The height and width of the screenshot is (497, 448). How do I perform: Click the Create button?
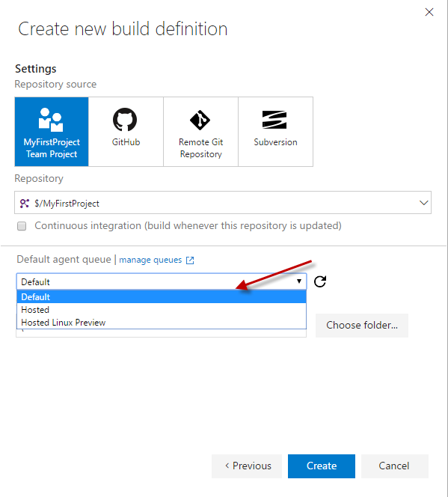point(322,466)
